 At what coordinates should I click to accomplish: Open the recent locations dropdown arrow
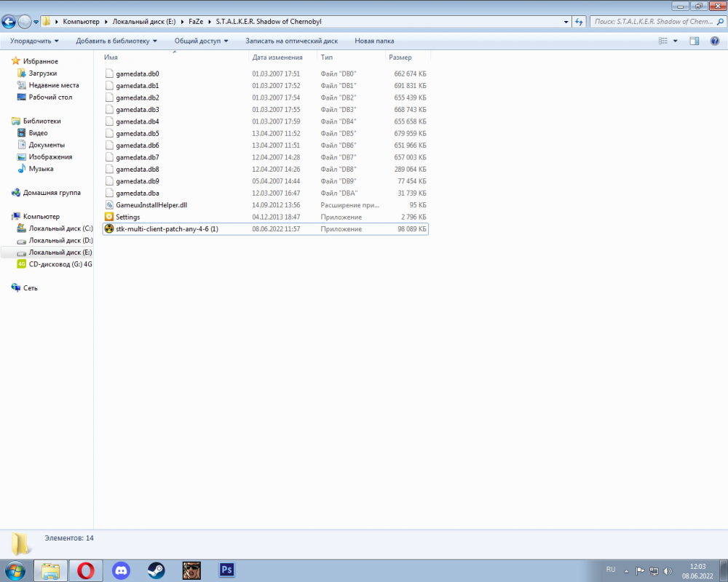(x=36, y=22)
